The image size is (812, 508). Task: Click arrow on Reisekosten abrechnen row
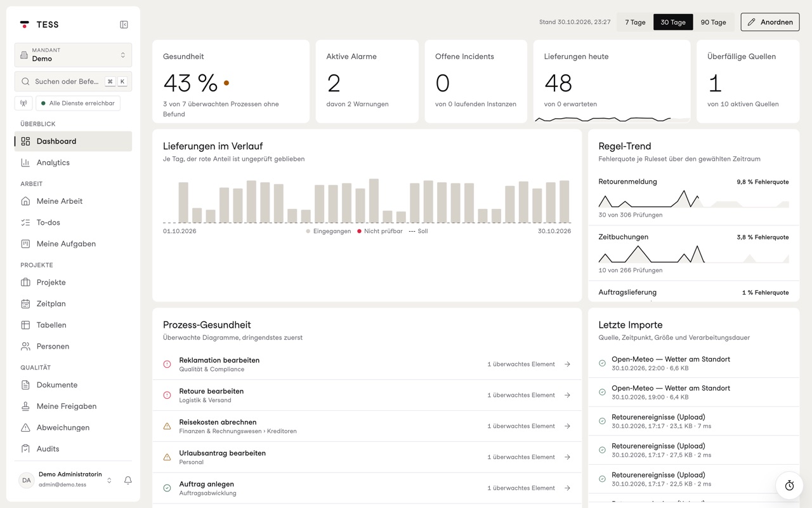click(567, 426)
